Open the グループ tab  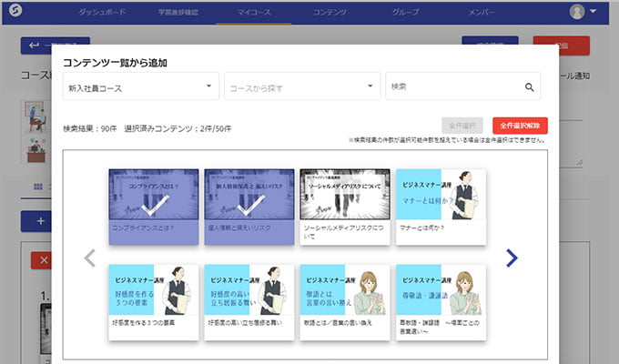click(405, 12)
